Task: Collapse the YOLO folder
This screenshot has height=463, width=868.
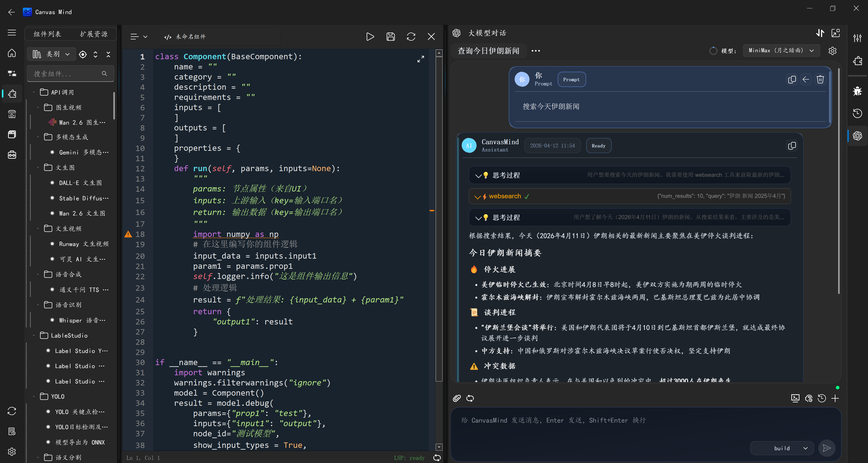Action: (x=34, y=396)
